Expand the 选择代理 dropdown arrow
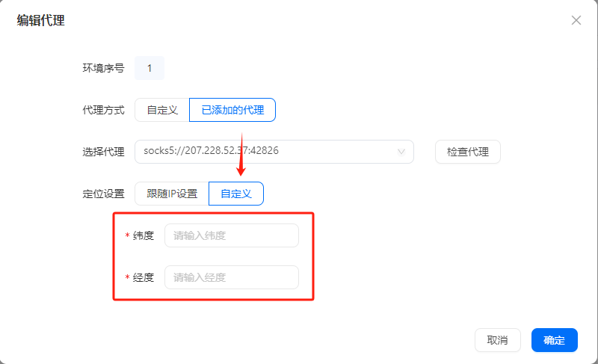 403,152
